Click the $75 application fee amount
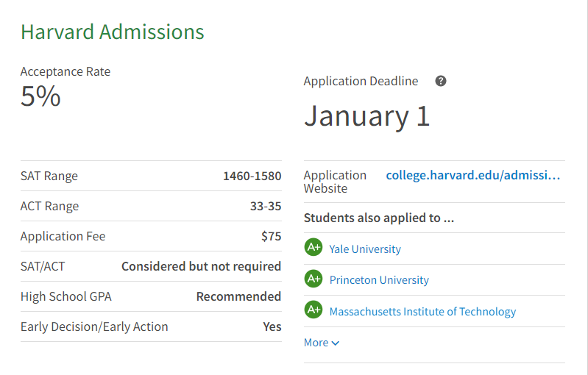 pyautogui.click(x=271, y=237)
